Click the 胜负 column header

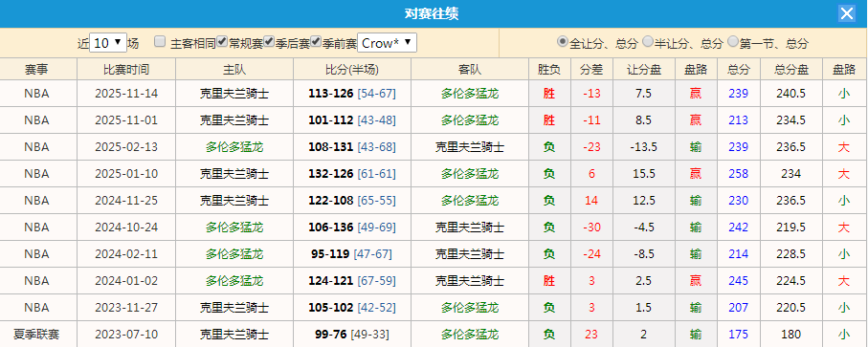(549, 69)
